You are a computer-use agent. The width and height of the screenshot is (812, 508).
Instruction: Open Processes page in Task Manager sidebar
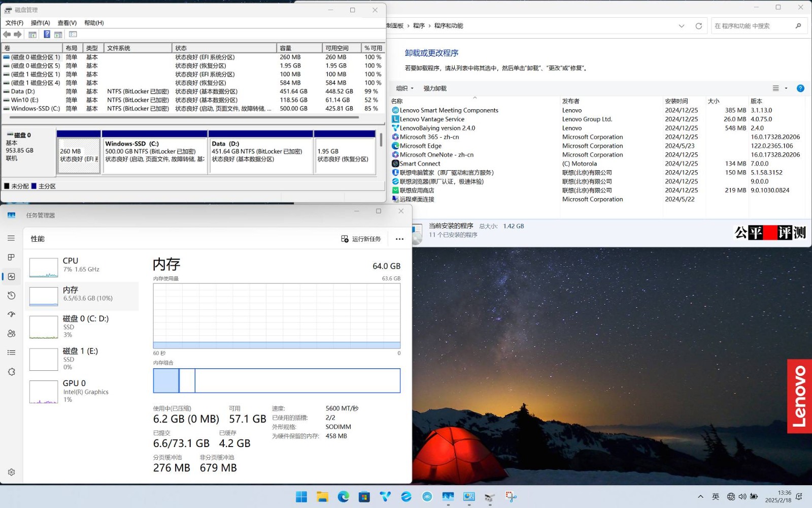11,257
